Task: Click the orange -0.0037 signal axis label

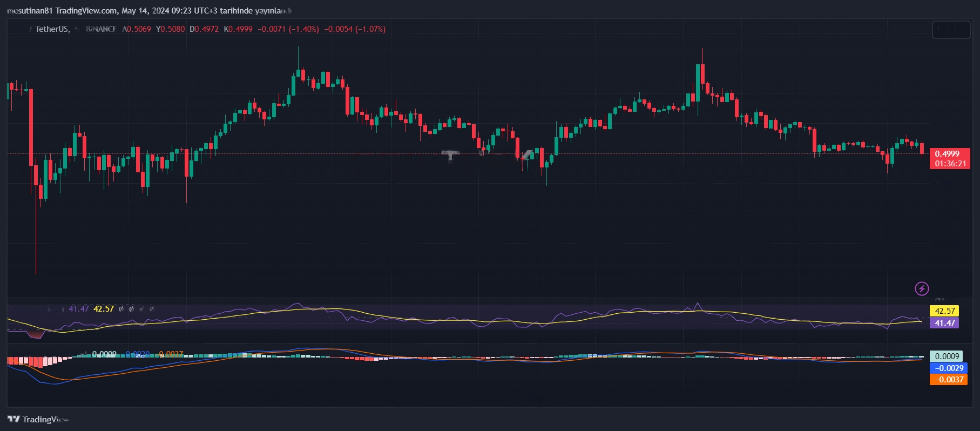Action: pos(948,380)
